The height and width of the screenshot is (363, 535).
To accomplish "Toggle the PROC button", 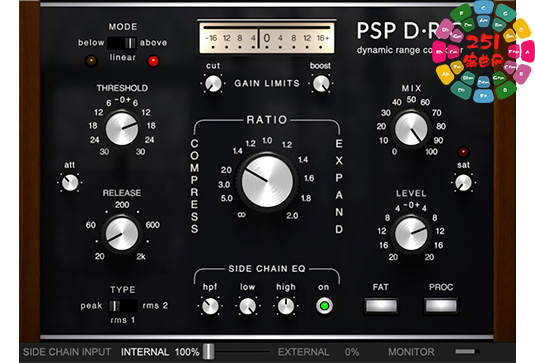I will pyautogui.click(x=441, y=305).
